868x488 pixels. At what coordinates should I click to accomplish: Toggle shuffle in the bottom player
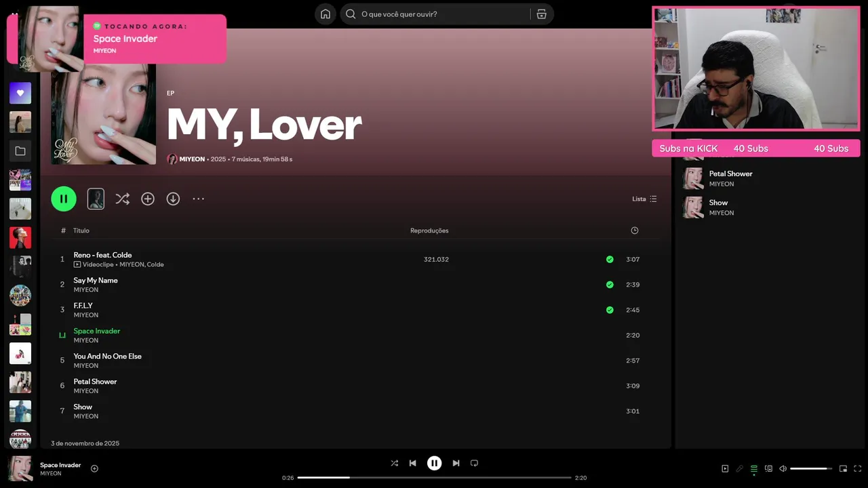coord(394,463)
